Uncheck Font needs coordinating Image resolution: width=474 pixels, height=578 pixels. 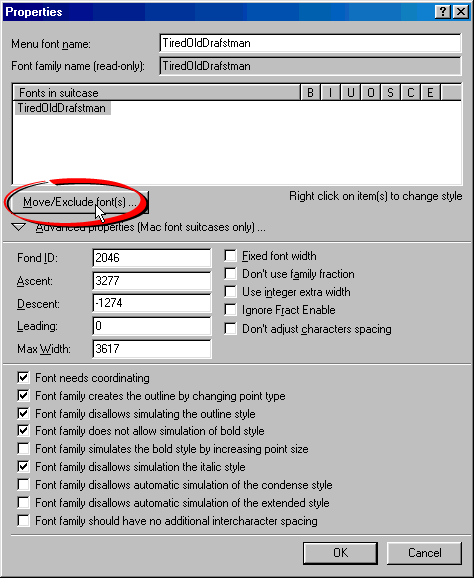coord(24,378)
